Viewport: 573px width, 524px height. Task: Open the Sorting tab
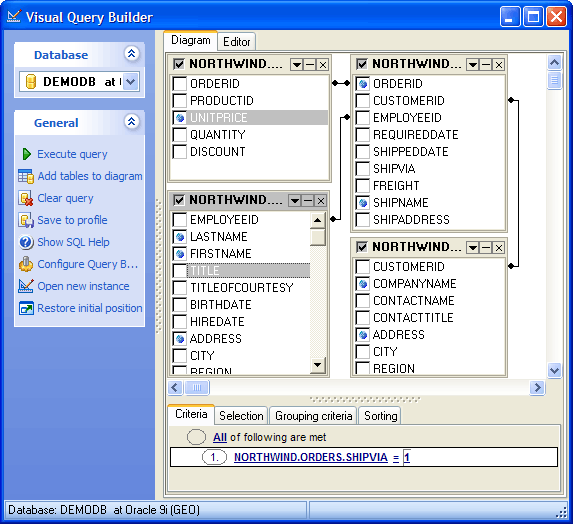(x=380, y=416)
